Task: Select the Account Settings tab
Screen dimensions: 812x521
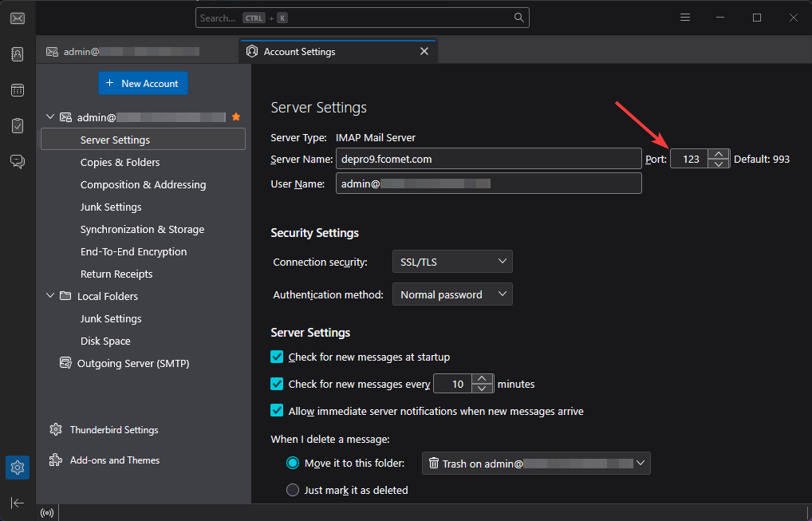Action: point(338,51)
